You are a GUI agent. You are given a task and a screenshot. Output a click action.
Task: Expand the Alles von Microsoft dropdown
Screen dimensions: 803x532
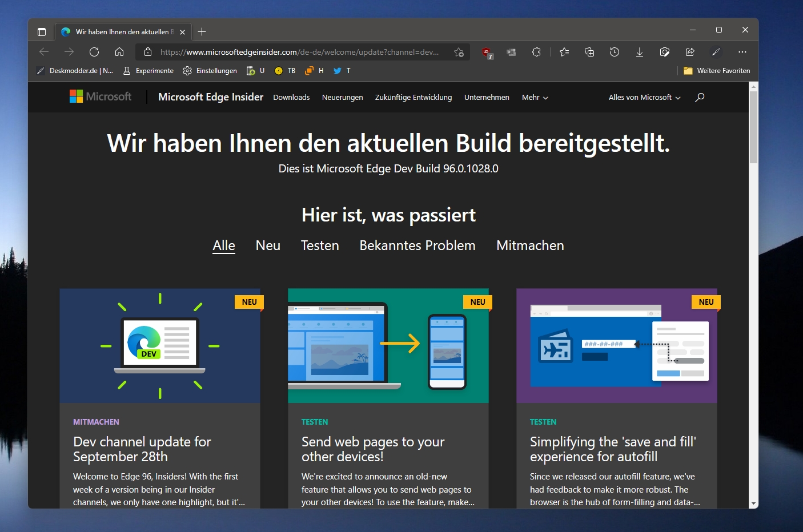pos(644,98)
